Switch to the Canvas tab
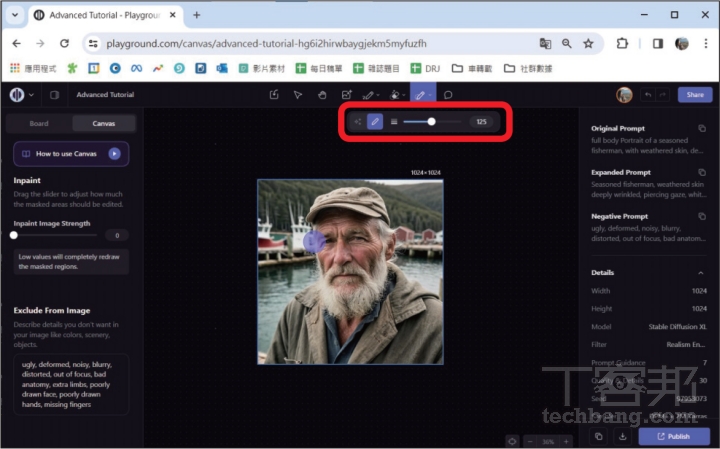This screenshot has width=720, height=449. pyautogui.click(x=104, y=123)
